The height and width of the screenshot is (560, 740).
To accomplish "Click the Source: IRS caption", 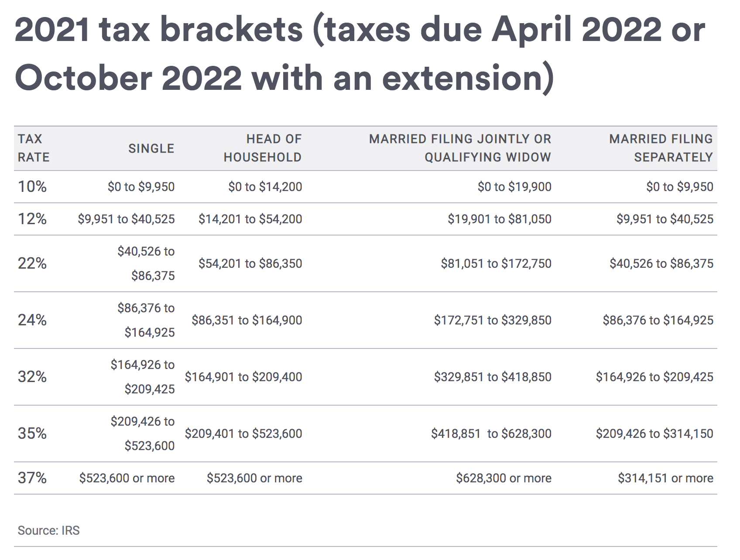I will tap(48, 530).
